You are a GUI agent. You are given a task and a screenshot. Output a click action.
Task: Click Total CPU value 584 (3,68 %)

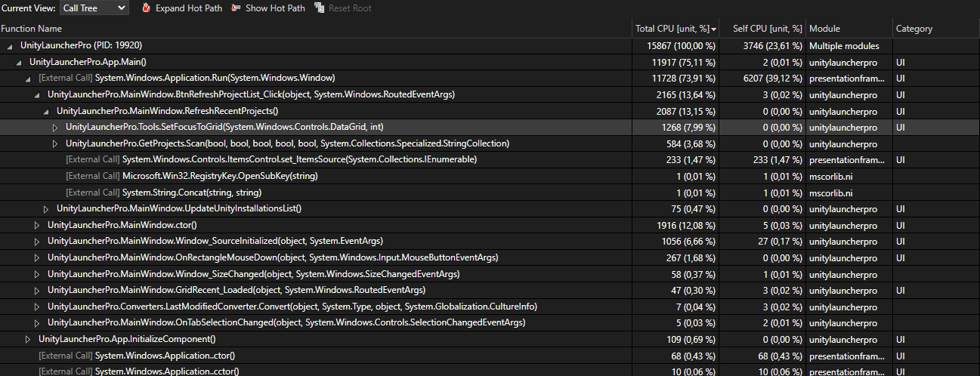[x=691, y=143]
